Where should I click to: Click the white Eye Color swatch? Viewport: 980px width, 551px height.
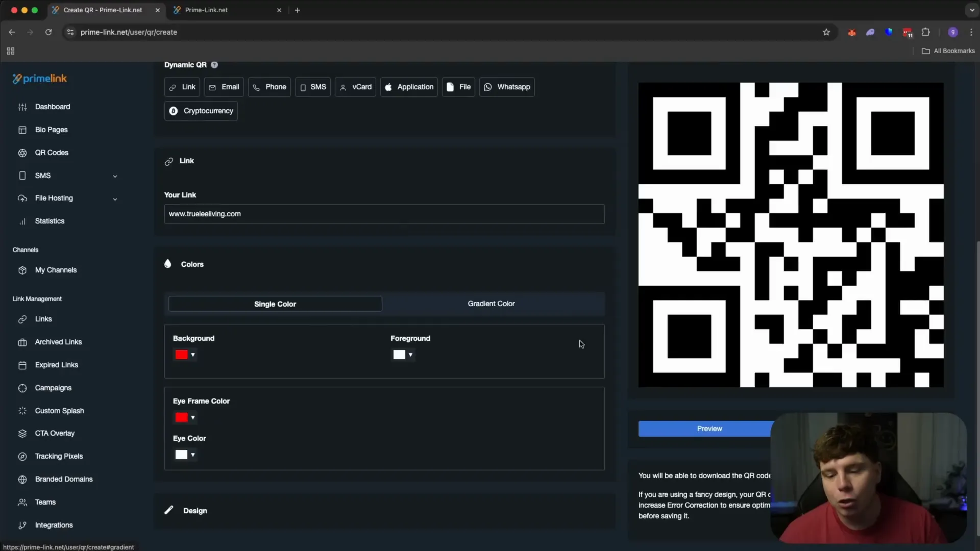181,455
